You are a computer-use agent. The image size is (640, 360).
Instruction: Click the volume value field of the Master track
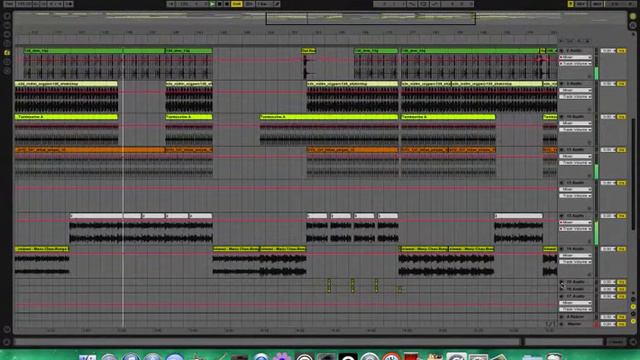(608, 324)
